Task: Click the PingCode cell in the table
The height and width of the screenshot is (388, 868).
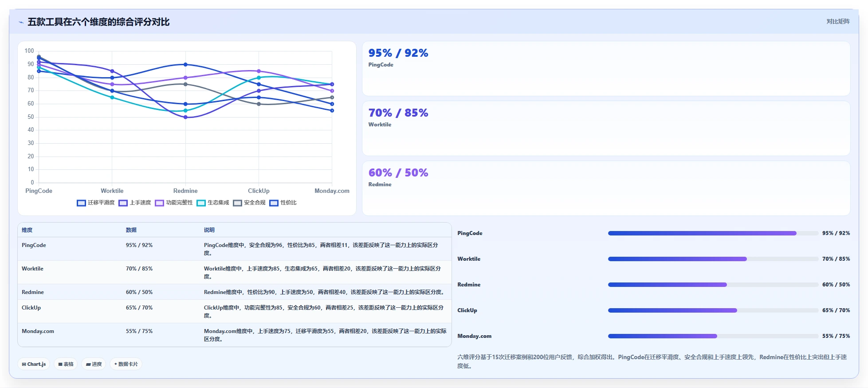Action: coord(34,245)
